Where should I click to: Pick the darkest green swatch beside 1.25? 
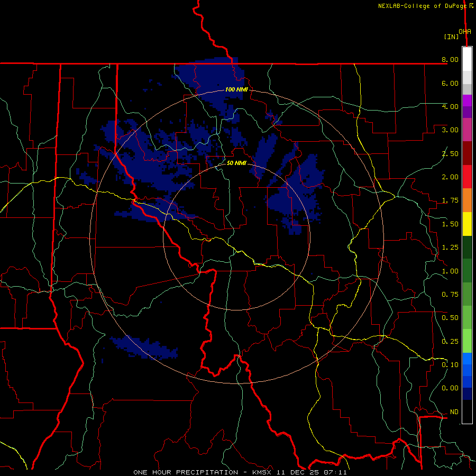click(x=467, y=248)
